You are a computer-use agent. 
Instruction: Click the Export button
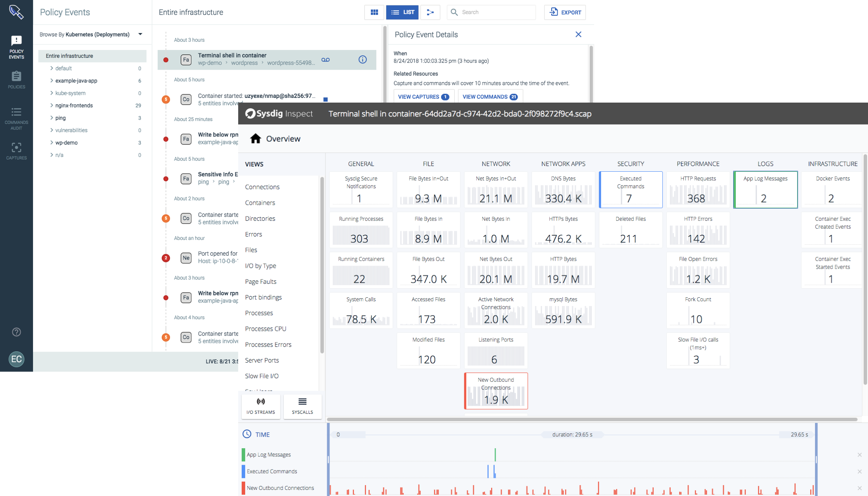pyautogui.click(x=565, y=12)
